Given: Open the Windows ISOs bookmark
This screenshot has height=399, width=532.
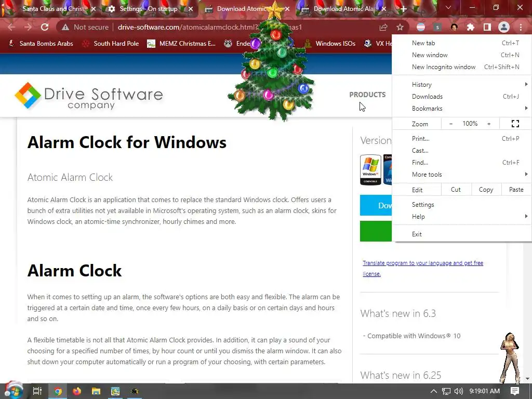Looking at the screenshot, I should pos(330,44).
